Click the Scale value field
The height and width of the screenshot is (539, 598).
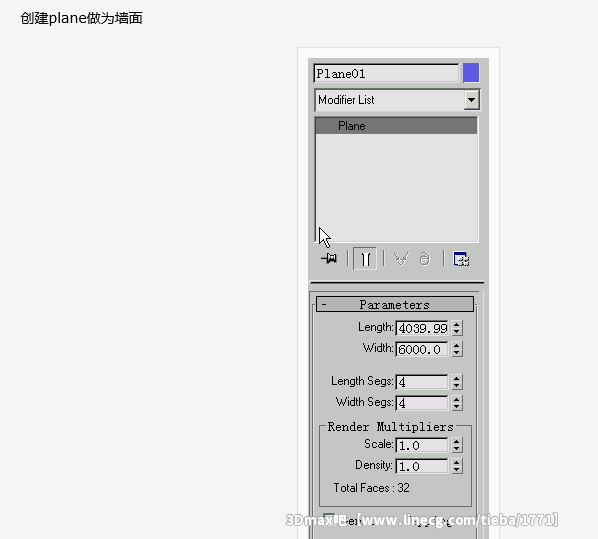422,445
